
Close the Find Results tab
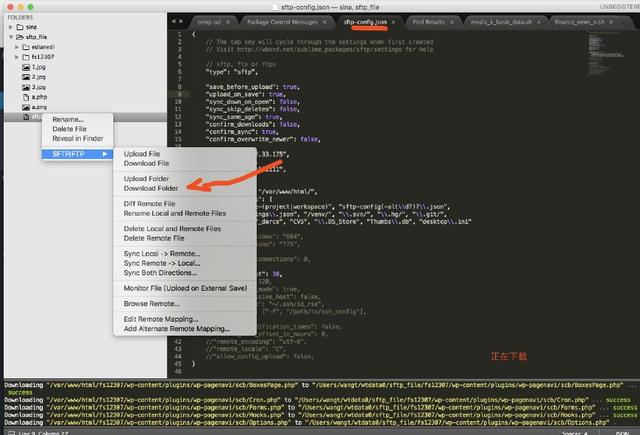(x=452, y=22)
